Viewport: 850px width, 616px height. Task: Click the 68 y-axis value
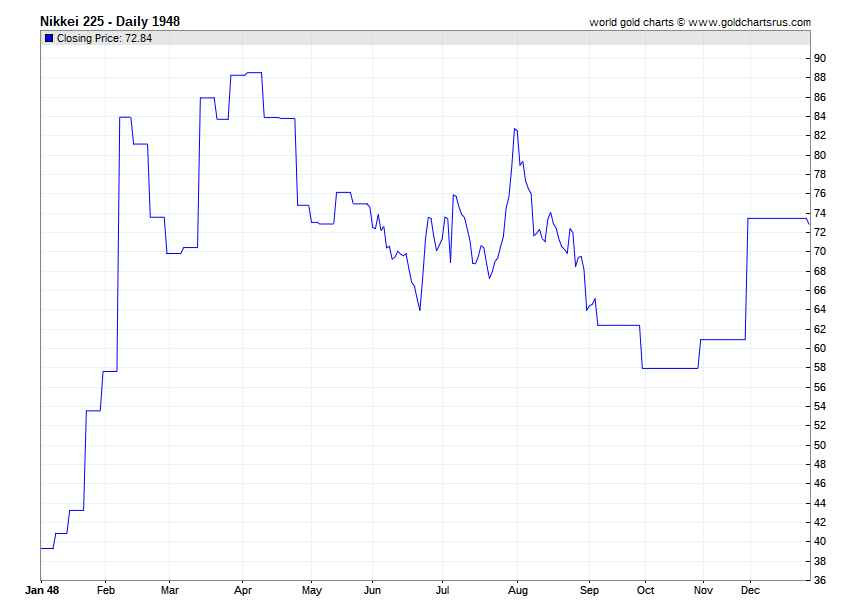(x=820, y=271)
